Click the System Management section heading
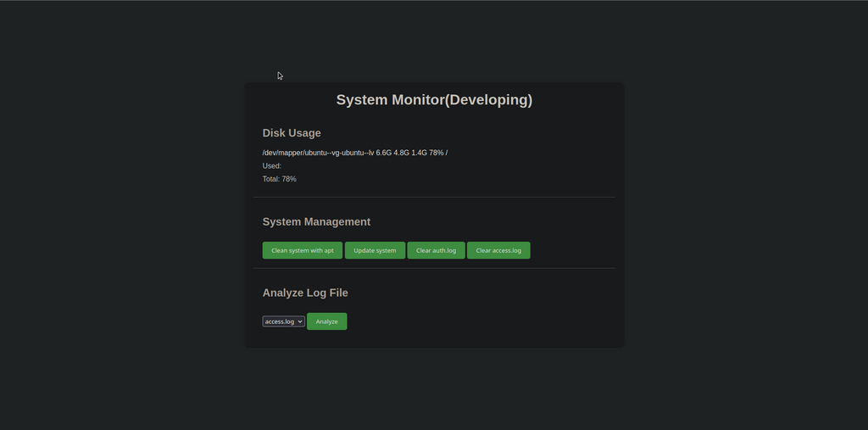 [316, 221]
